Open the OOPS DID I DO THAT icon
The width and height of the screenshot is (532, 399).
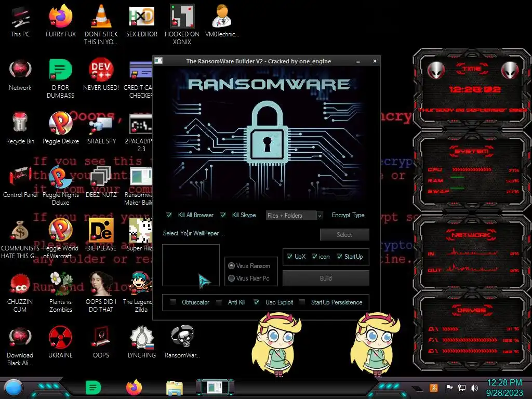pos(101,292)
